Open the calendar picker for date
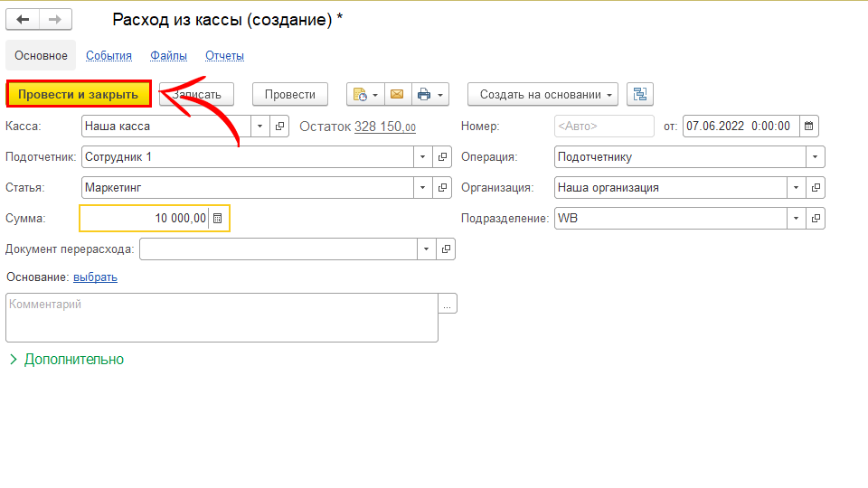Screen dimensions: 868x488 808,127
